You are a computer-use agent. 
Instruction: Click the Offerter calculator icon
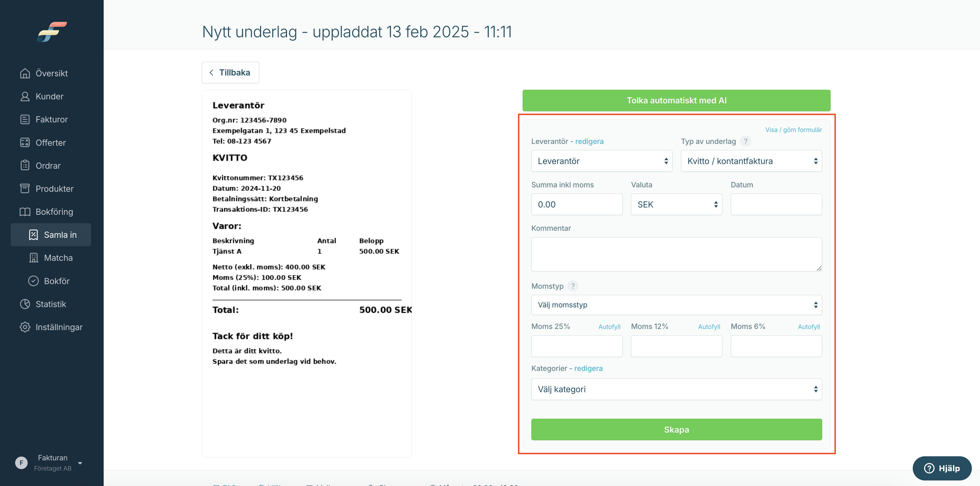point(25,142)
